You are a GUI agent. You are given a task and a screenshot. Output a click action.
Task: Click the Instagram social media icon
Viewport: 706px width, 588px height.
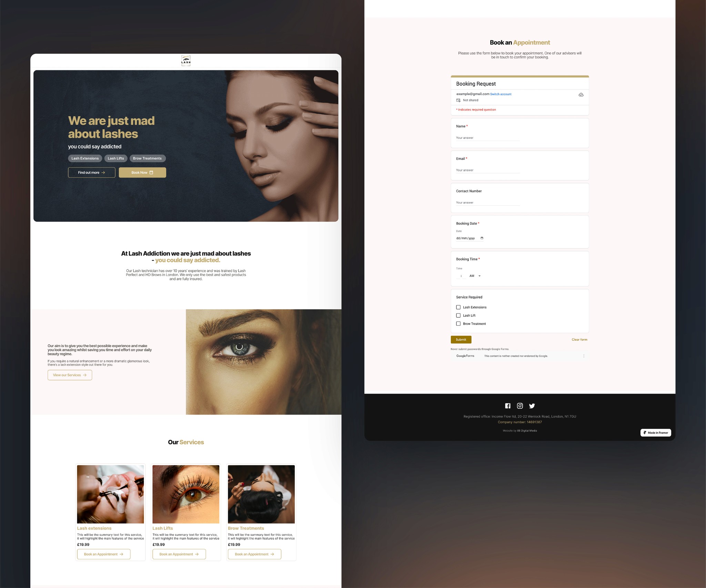coord(520,406)
